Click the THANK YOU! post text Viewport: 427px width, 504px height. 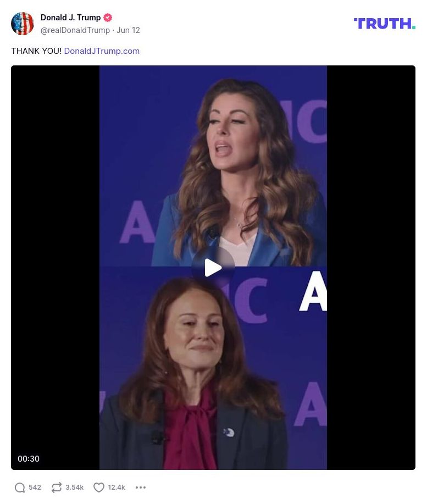[36, 51]
